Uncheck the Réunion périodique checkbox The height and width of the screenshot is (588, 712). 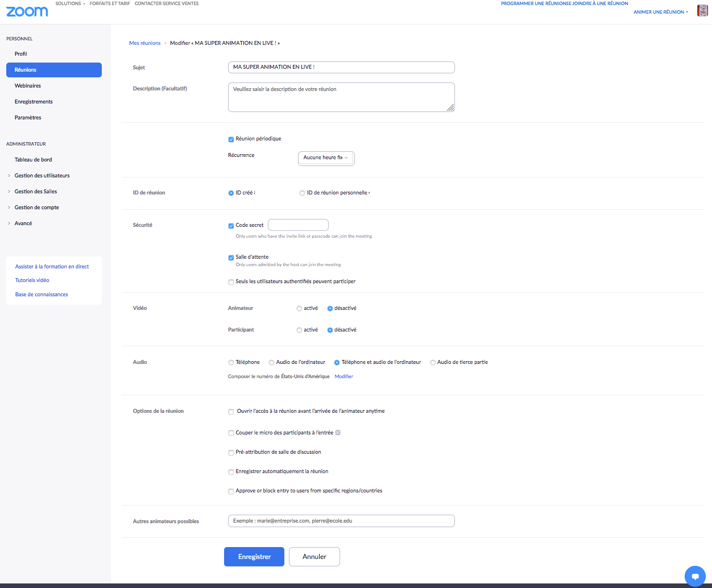tap(231, 139)
